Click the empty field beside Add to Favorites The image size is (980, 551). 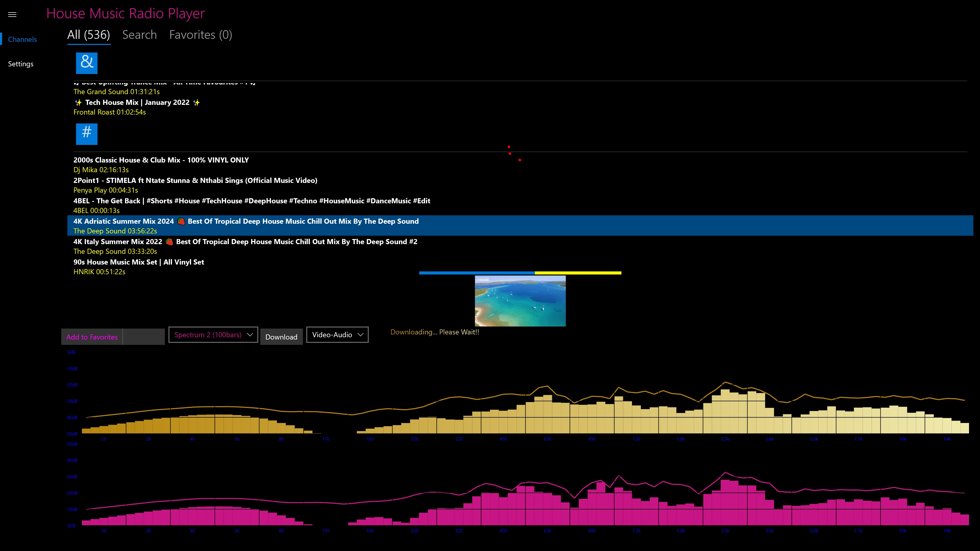click(143, 337)
